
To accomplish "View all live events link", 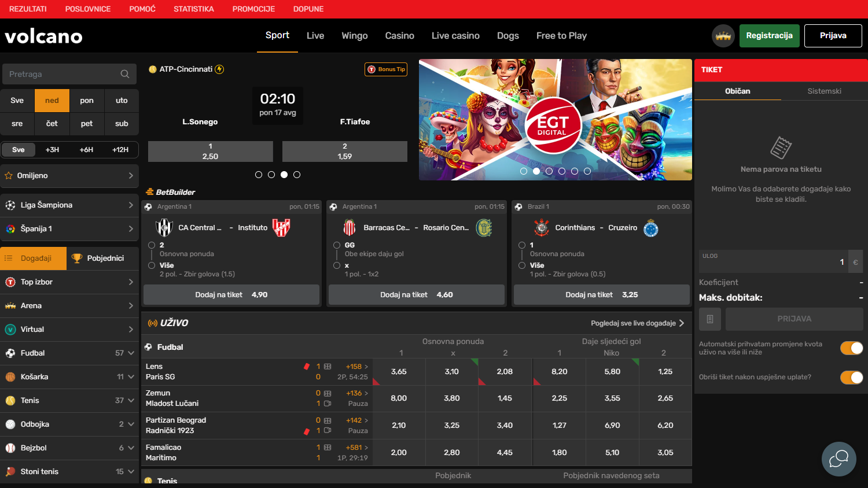I will point(637,323).
